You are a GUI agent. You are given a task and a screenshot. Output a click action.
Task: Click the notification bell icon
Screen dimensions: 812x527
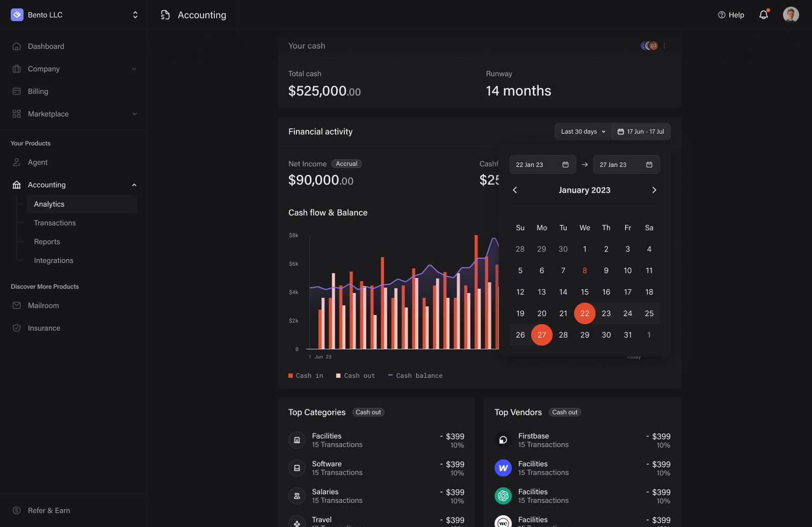pos(763,14)
